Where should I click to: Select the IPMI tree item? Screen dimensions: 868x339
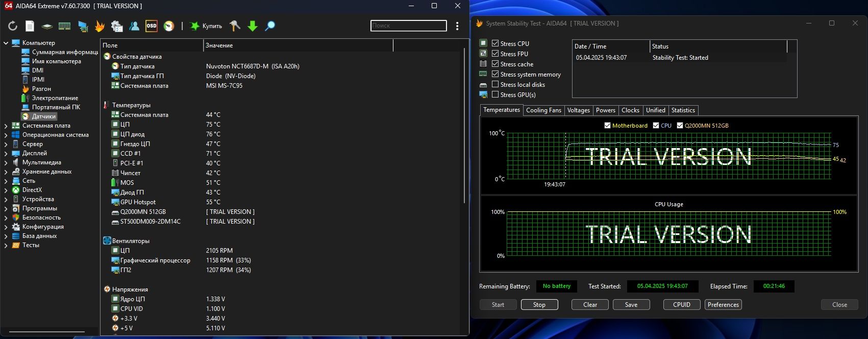click(33, 80)
